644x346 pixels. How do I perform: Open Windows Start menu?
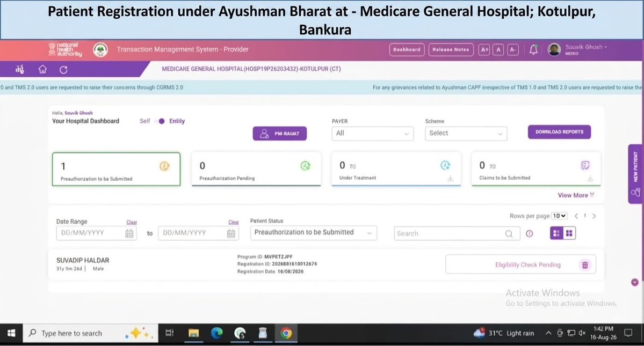tap(11, 333)
